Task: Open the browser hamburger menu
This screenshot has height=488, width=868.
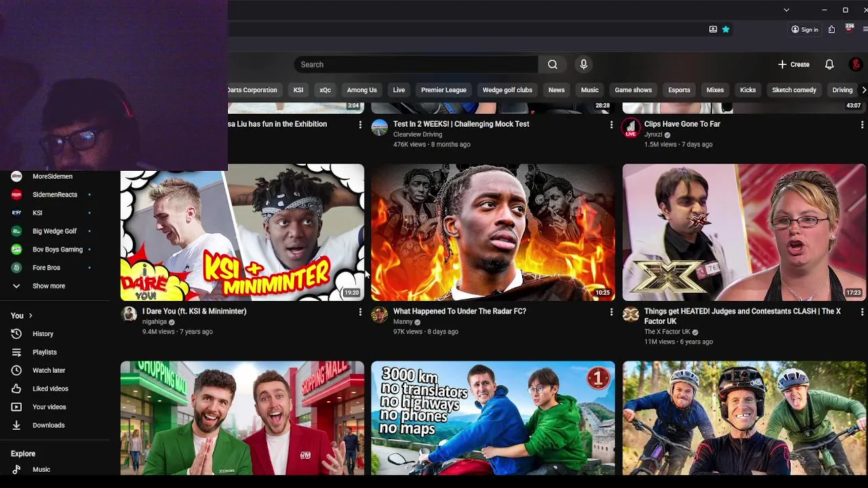Action: pyautogui.click(x=865, y=29)
